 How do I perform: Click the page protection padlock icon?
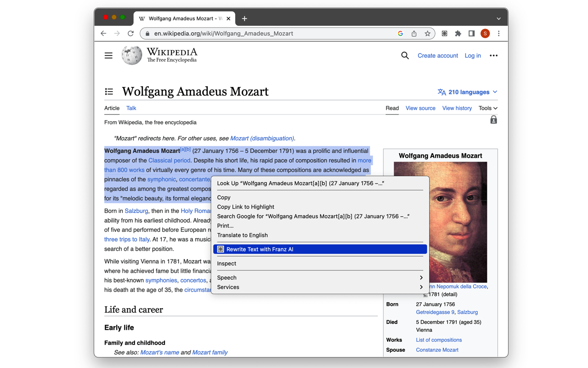tap(494, 120)
